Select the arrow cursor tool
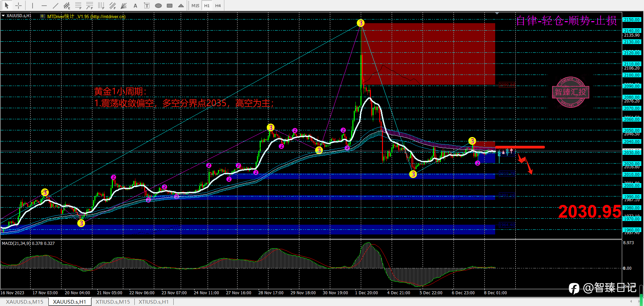The height and width of the screenshot is (306, 644). tap(6, 5)
